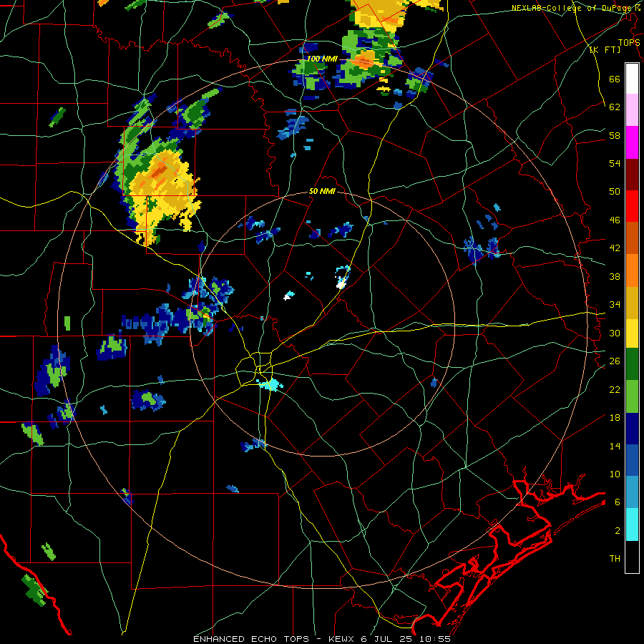Click the '34' legend scale label
Viewport: 644px width, 644px height.
pos(615,305)
